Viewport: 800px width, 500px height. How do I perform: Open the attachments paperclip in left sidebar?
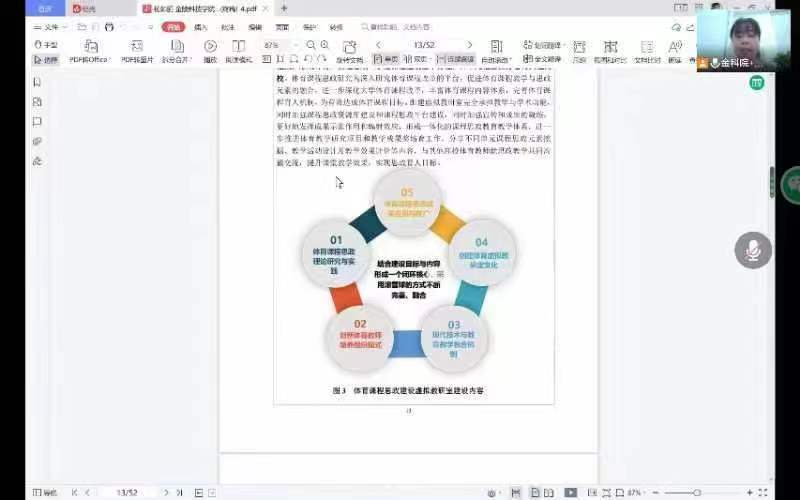(x=37, y=141)
